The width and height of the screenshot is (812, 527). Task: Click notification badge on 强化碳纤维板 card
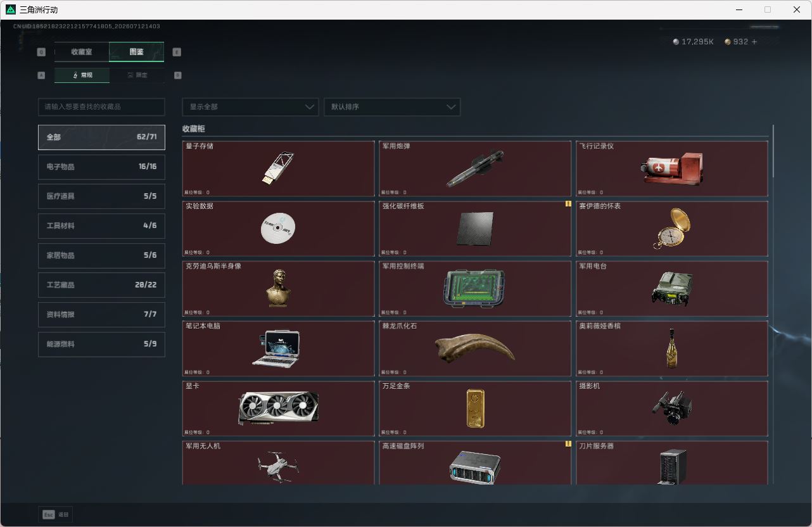[568, 204]
